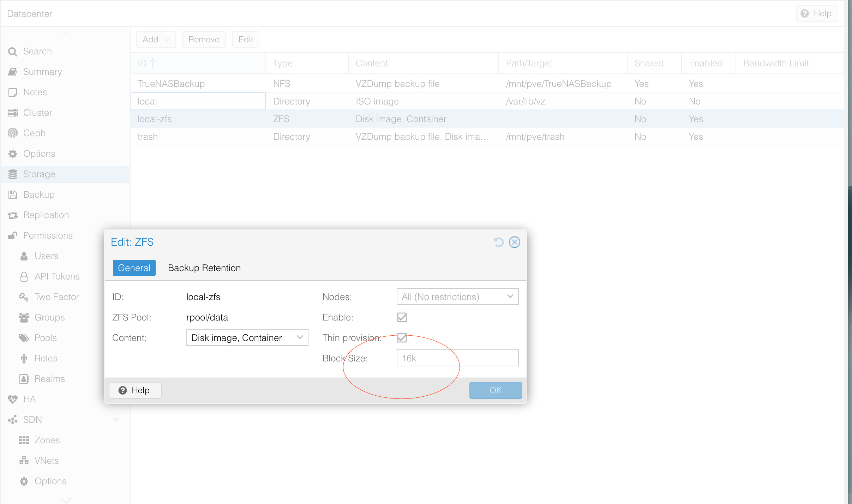
Task: Select the trash storage row
Action: pyautogui.click(x=487, y=137)
